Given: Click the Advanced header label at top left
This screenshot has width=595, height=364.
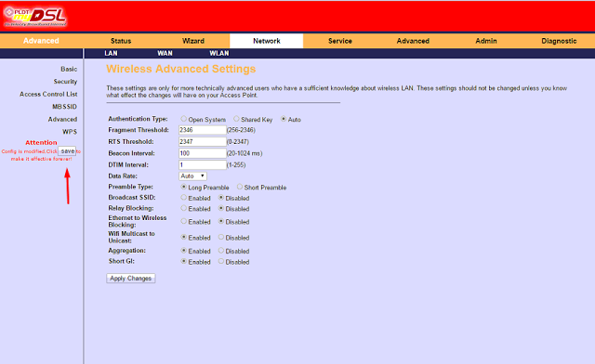Looking at the screenshot, I should click(41, 41).
